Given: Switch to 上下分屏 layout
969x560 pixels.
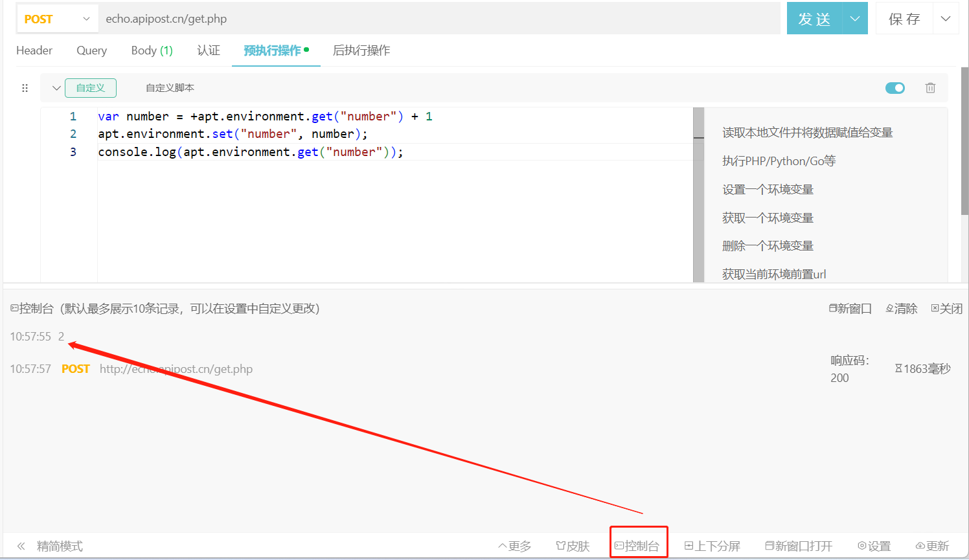Looking at the screenshot, I should [x=712, y=546].
